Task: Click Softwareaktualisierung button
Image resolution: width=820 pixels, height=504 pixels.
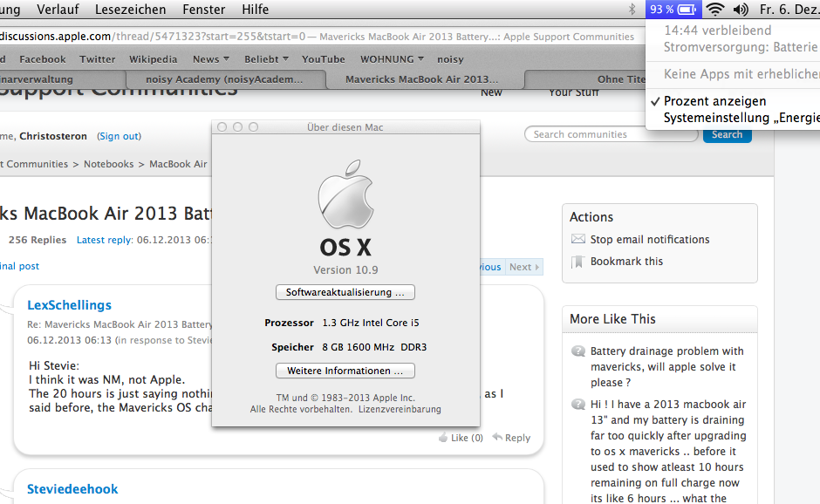Action: 345,292
